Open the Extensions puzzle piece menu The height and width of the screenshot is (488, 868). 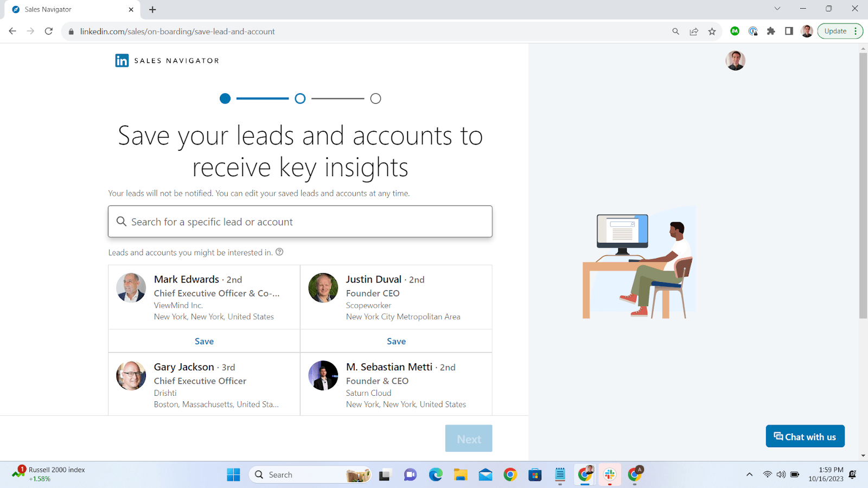[x=771, y=31]
